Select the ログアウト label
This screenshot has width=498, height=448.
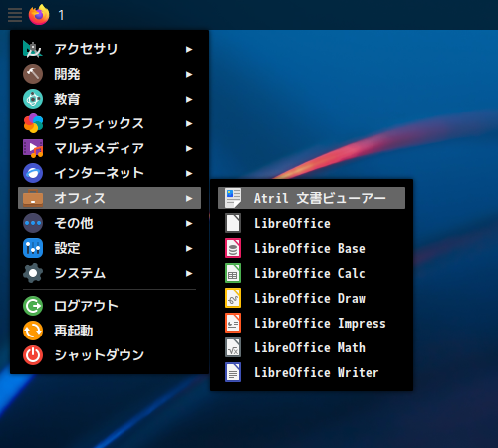(86, 306)
